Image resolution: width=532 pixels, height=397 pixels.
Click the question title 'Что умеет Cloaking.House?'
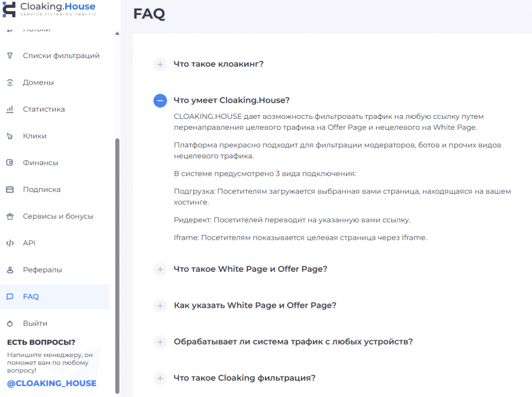coord(232,100)
